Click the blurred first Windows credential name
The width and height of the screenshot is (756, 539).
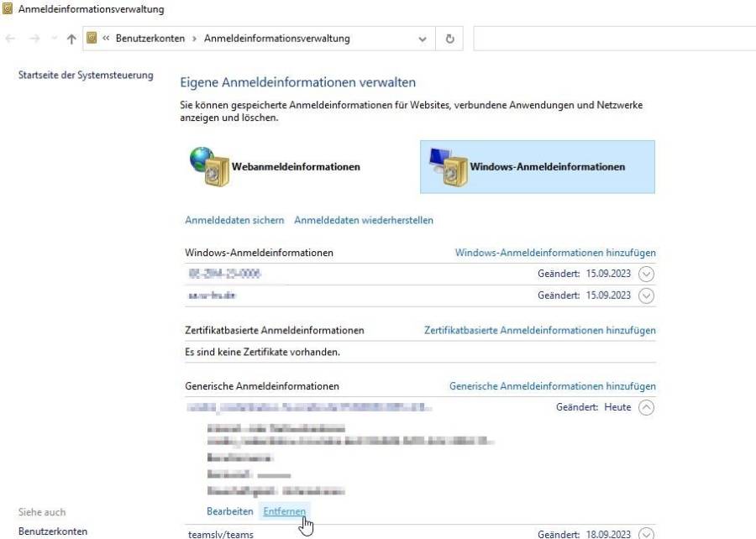[224, 274]
